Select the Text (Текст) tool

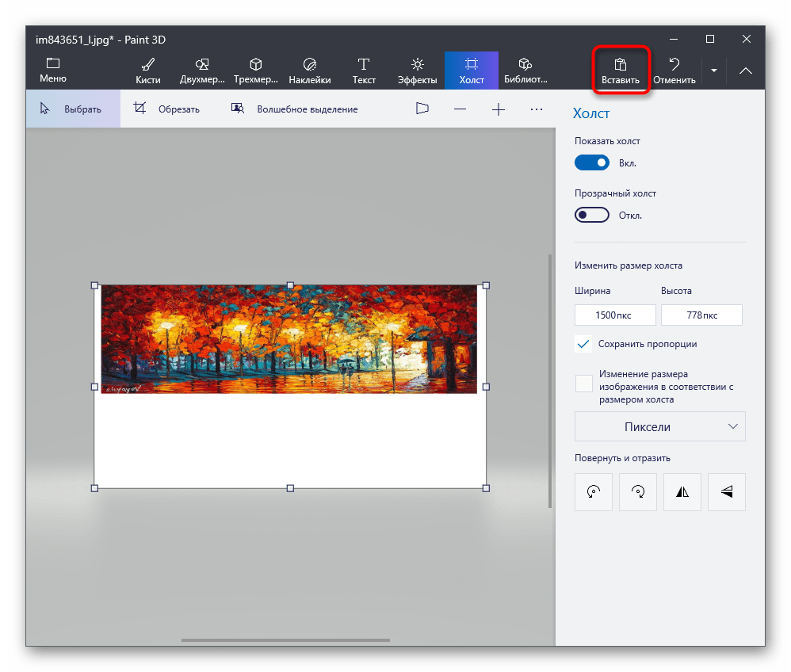(x=364, y=70)
